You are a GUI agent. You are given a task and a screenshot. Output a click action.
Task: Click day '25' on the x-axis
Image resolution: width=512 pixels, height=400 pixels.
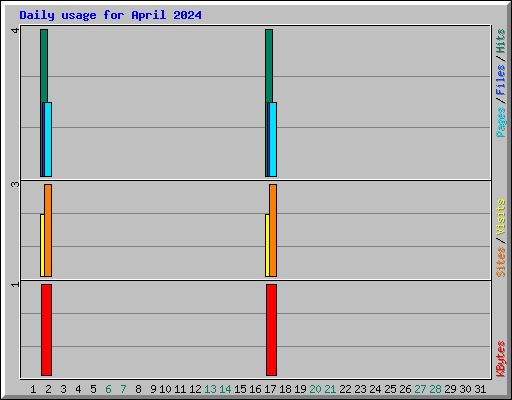(x=390, y=389)
